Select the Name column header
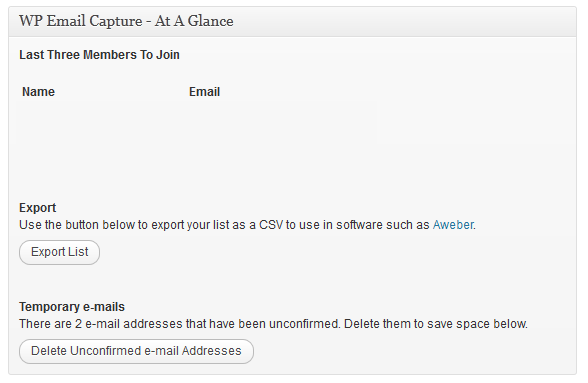The height and width of the screenshot is (383, 588). pos(38,92)
